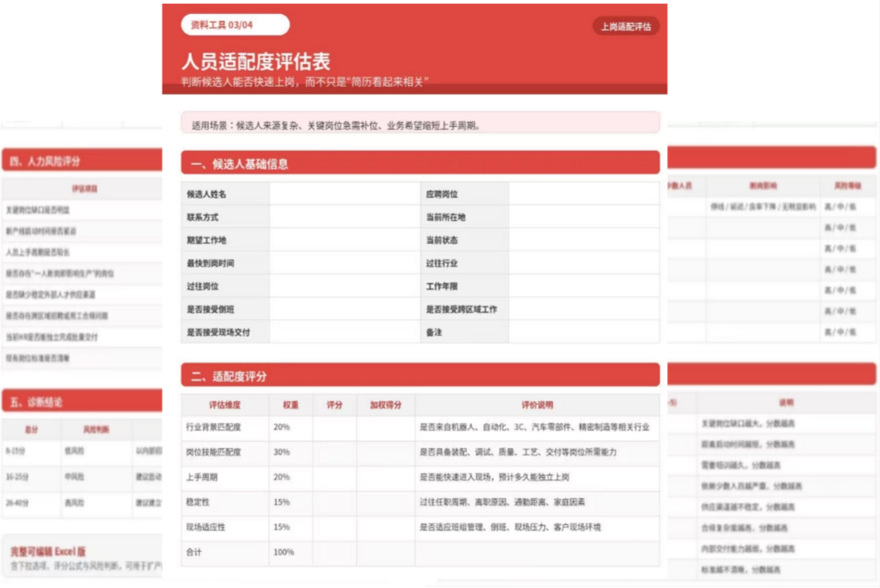Screen dimensions: 880x588
Task: Click the blank field beside 过往行业
Action: (584, 263)
